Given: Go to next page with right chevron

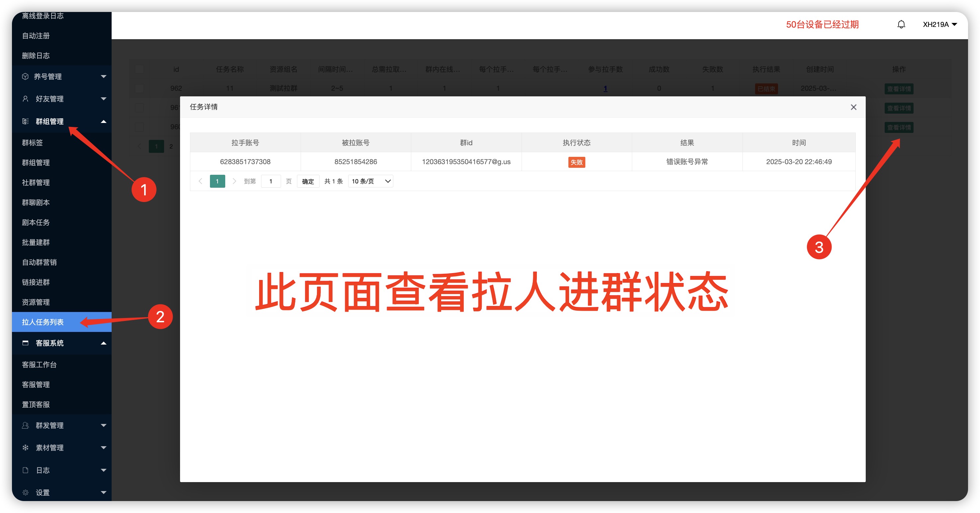Looking at the screenshot, I should tap(234, 181).
